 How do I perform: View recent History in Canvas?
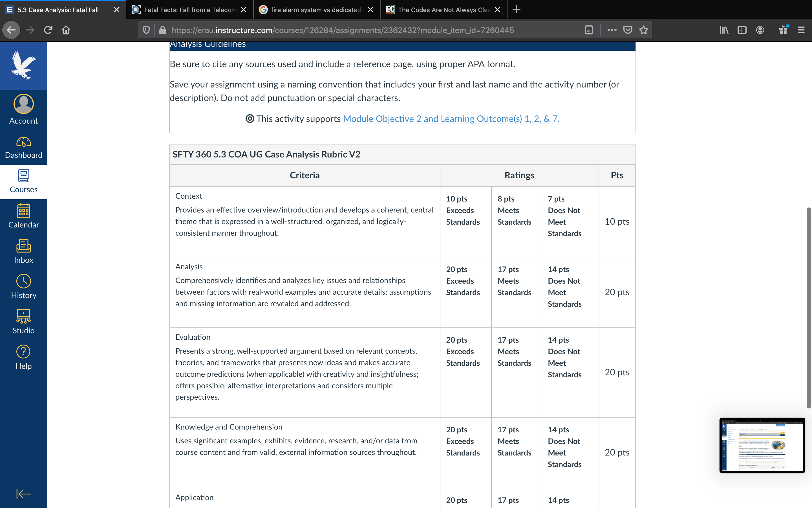23,287
